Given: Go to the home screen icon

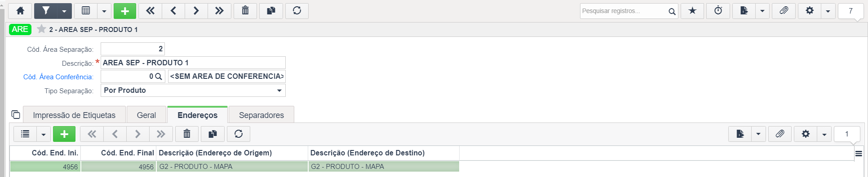Looking at the screenshot, I should (x=20, y=11).
